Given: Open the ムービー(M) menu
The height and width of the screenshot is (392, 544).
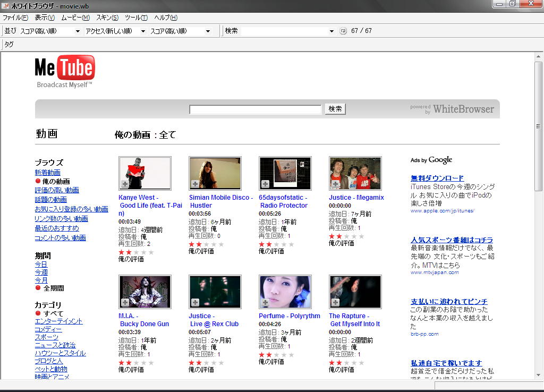Looking at the screenshot, I should (x=75, y=18).
